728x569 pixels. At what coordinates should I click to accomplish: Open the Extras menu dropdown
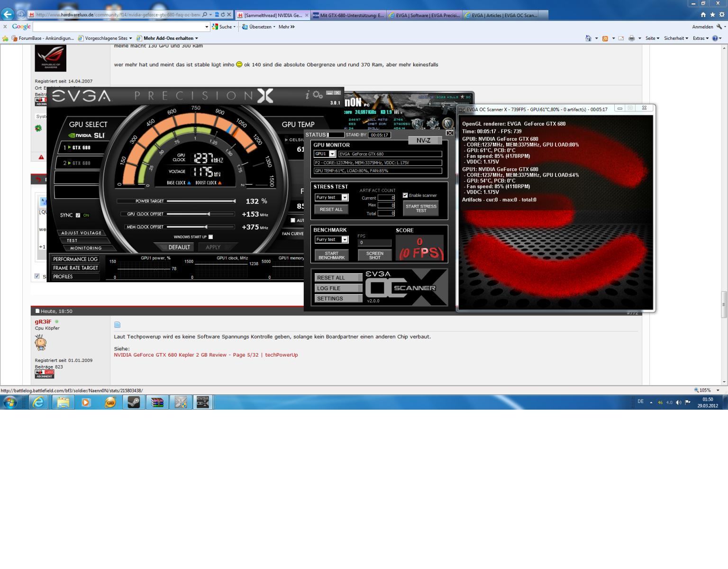[x=701, y=38]
